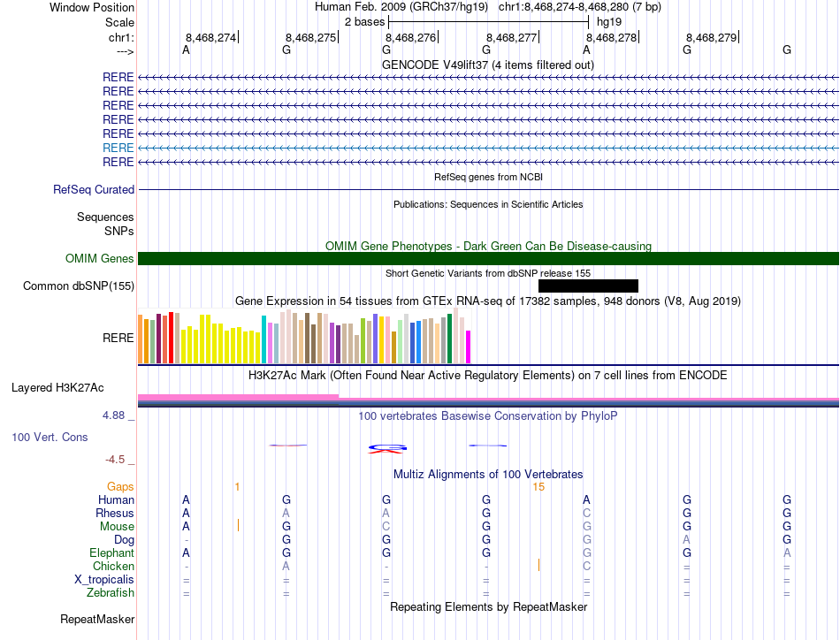This screenshot has width=840, height=640.
Task: Click the 8,468,276 coordinate label
Action: [x=410, y=37]
